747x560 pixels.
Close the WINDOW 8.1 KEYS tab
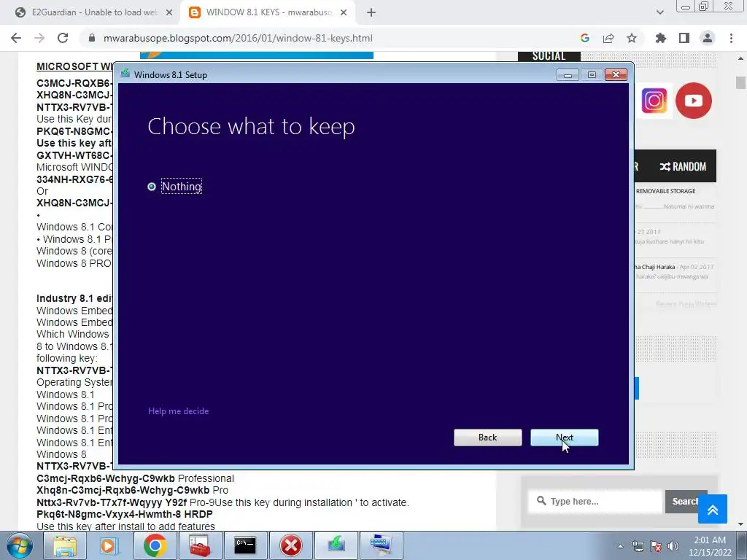pos(344,12)
